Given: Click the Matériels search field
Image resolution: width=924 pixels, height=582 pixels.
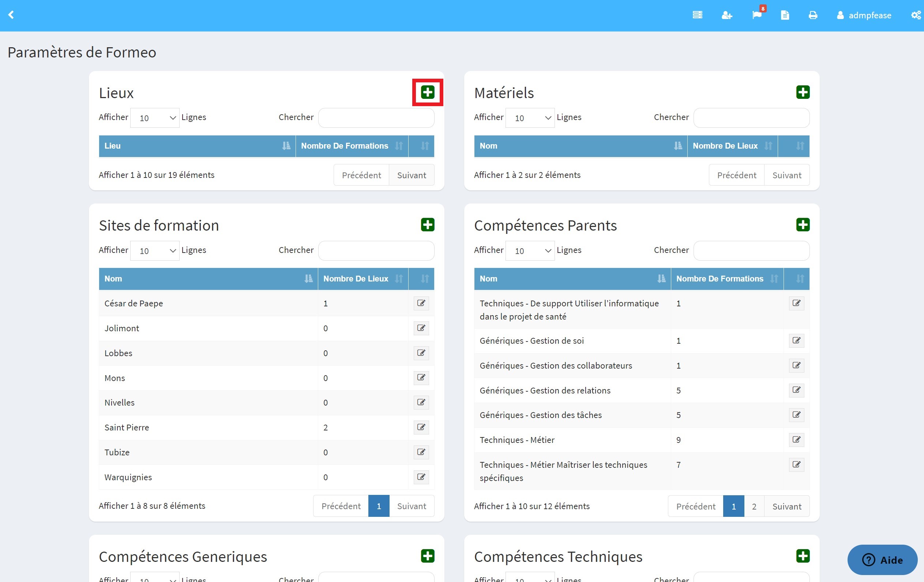Looking at the screenshot, I should click(x=751, y=118).
